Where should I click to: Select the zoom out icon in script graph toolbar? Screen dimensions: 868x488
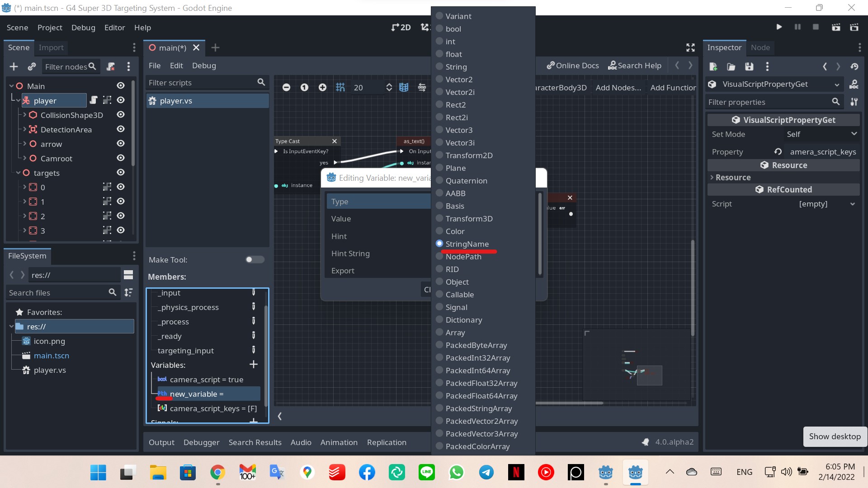click(286, 87)
